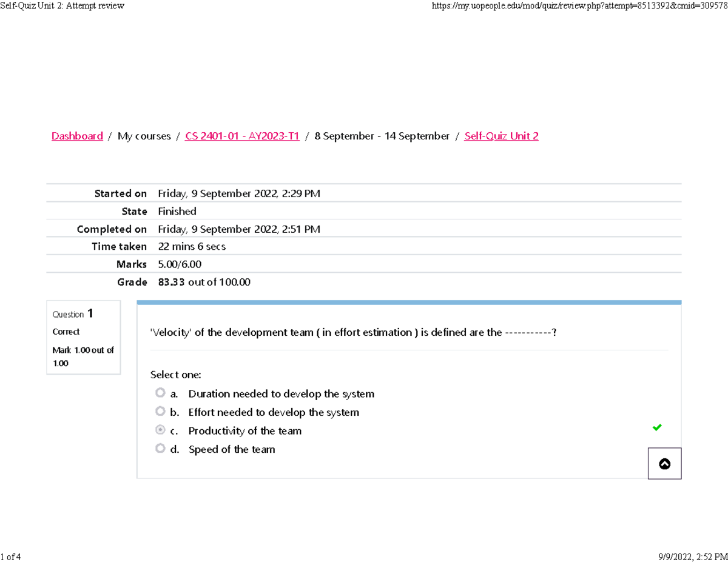The width and height of the screenshot is (728, 562).
Task: Click the green correct-answer checkmark
Action: [656, 427]
